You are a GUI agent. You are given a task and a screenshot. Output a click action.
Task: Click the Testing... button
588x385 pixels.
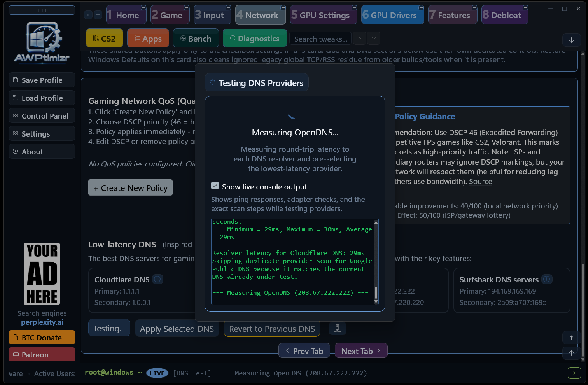pyautogui.click(x=109, y=328)
